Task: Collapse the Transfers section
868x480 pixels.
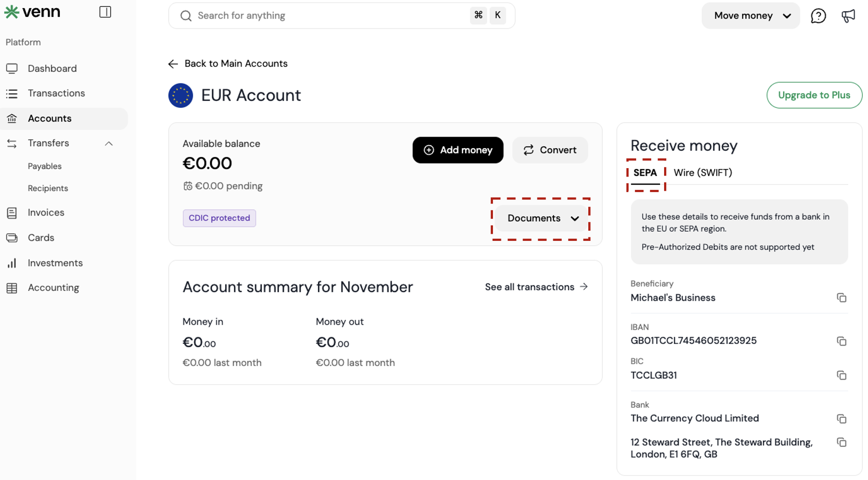Action: coord(109,143)
